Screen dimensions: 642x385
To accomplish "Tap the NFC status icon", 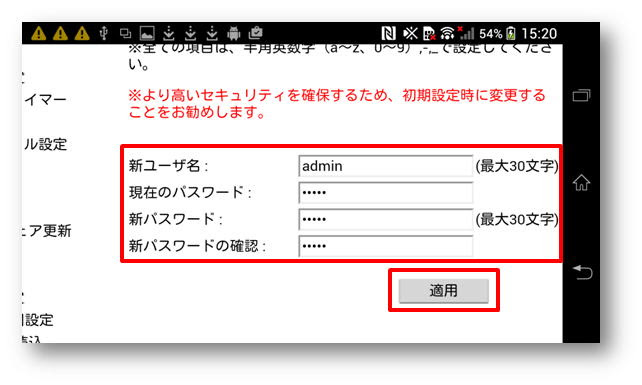I will pyautogui.click(x=388, y=33).
